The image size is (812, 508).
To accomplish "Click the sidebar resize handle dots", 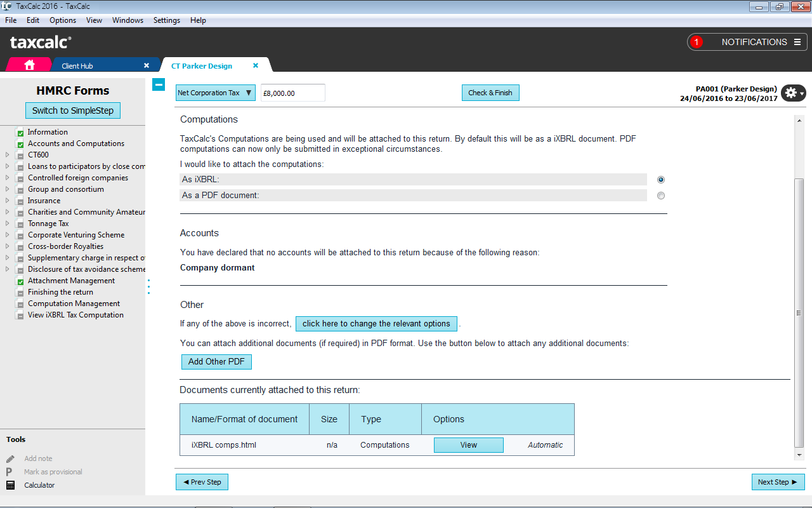I will (149, 286).
